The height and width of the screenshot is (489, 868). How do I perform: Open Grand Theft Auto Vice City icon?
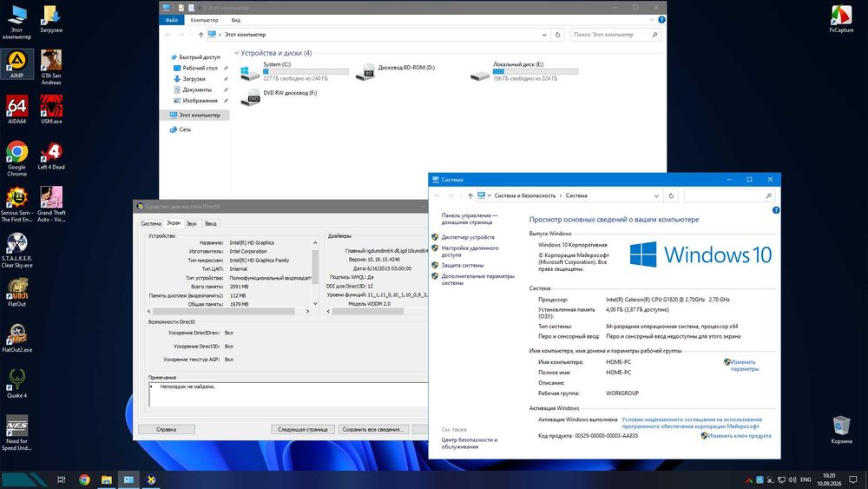point(51,204)
